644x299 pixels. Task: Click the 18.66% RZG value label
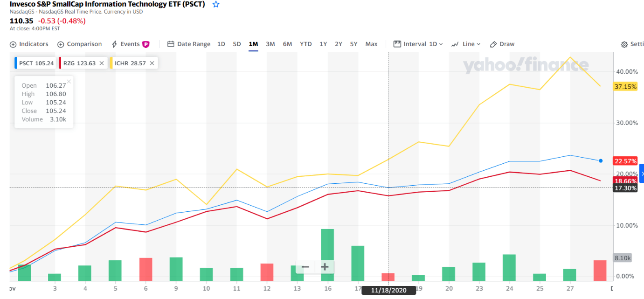[625, 181]
